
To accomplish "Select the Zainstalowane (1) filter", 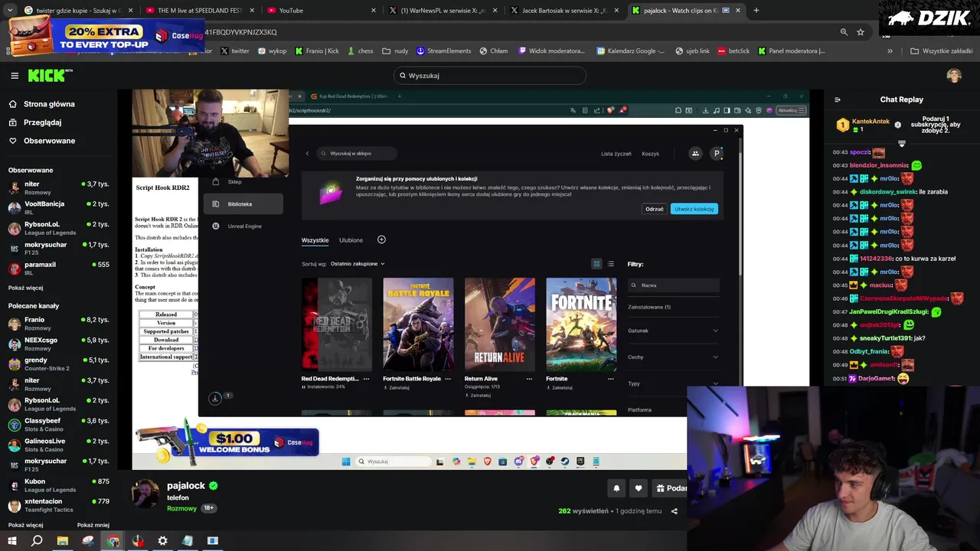I will tap(649, 307).
